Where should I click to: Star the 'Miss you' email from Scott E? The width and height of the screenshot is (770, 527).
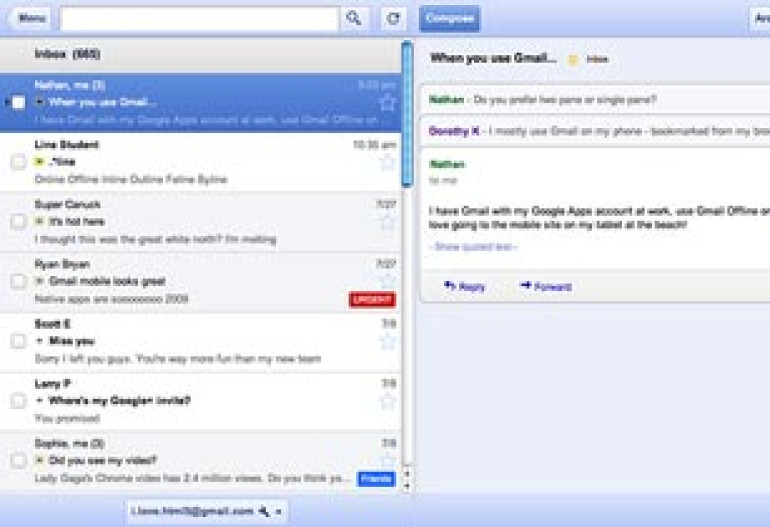[387, 341]
